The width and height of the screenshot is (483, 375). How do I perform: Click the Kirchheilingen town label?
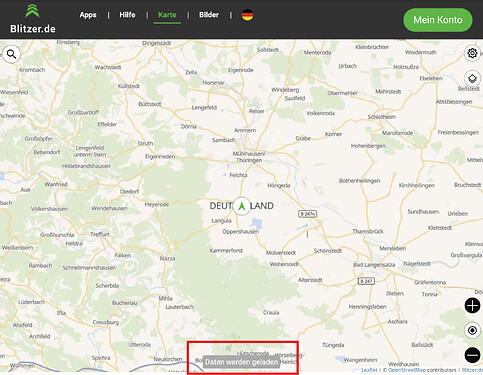pyautogui.click(x=417, y=185)
